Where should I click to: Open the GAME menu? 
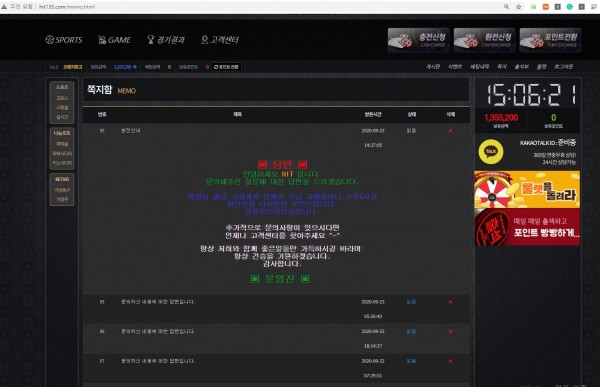coord(114,40)
